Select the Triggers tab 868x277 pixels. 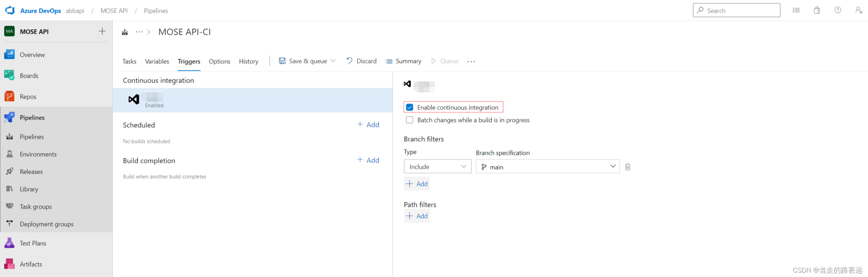(189, 61)
